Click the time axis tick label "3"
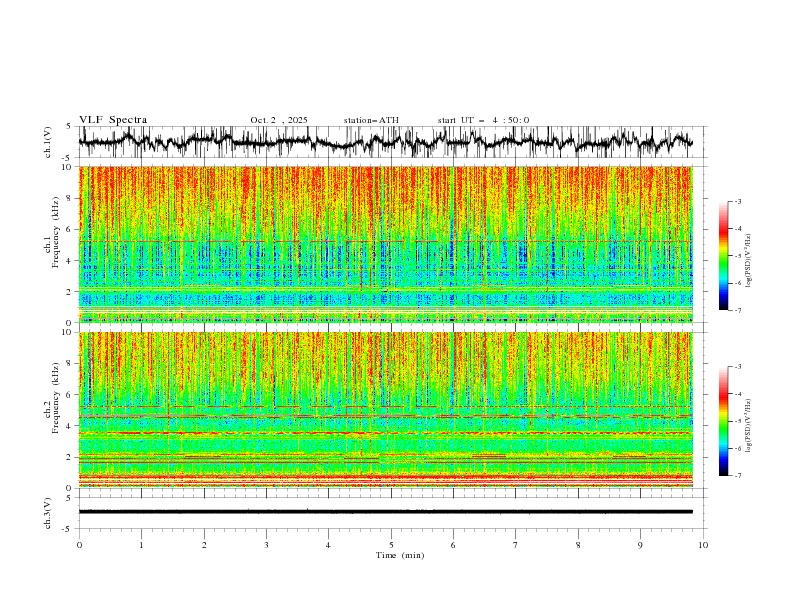 pyautogui.click(x=266, y=545)
